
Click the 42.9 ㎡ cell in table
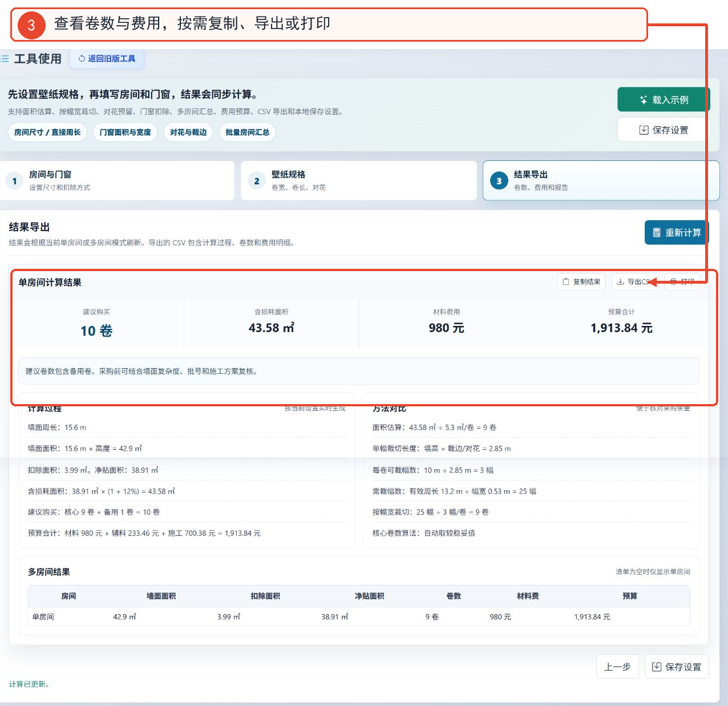(x=124, y=617)
